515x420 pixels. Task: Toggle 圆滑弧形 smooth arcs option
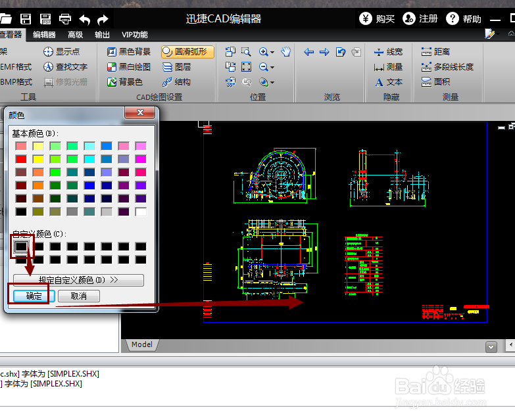point(187,51)
